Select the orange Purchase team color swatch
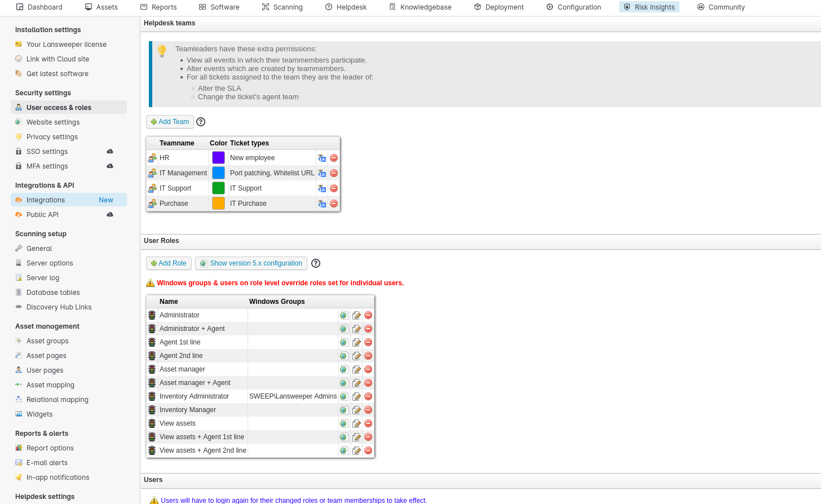 [x=218, y=204]
